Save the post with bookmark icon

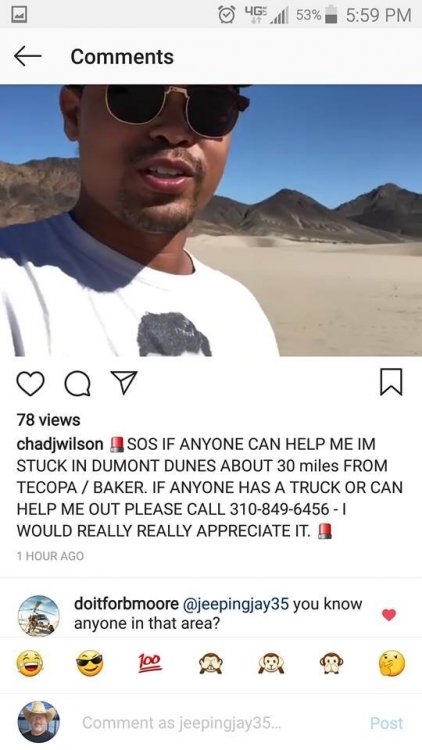tap(392, 383)
